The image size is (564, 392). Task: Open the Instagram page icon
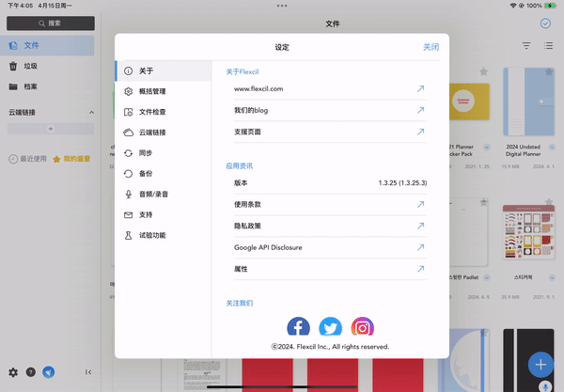pos(362,326)
